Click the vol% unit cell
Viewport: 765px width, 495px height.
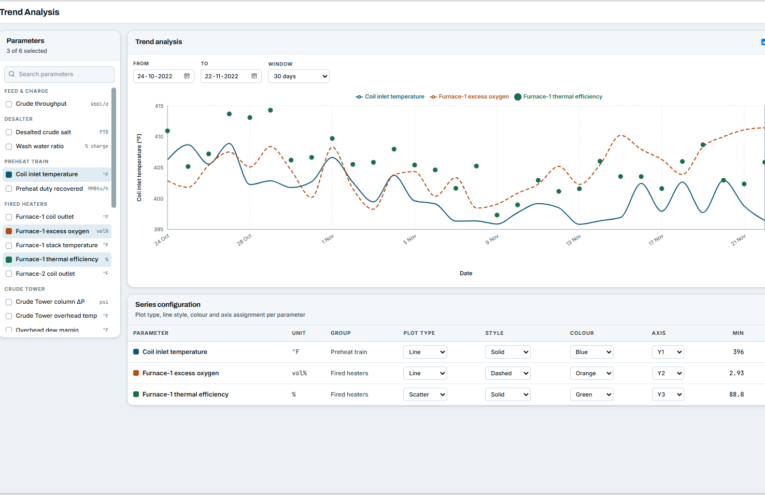pyautogui.click(x=300, y=373)
